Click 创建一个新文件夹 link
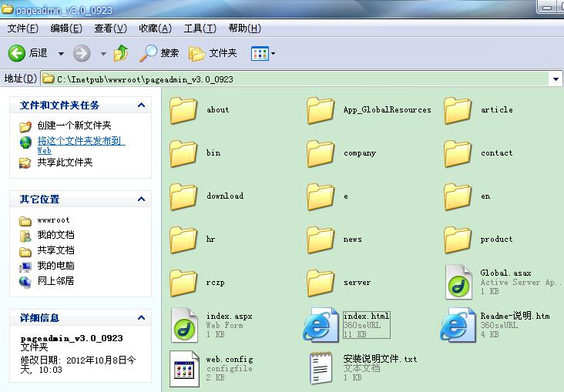The height and width of the screenshot is (392, 564). [x=74, y=126]
